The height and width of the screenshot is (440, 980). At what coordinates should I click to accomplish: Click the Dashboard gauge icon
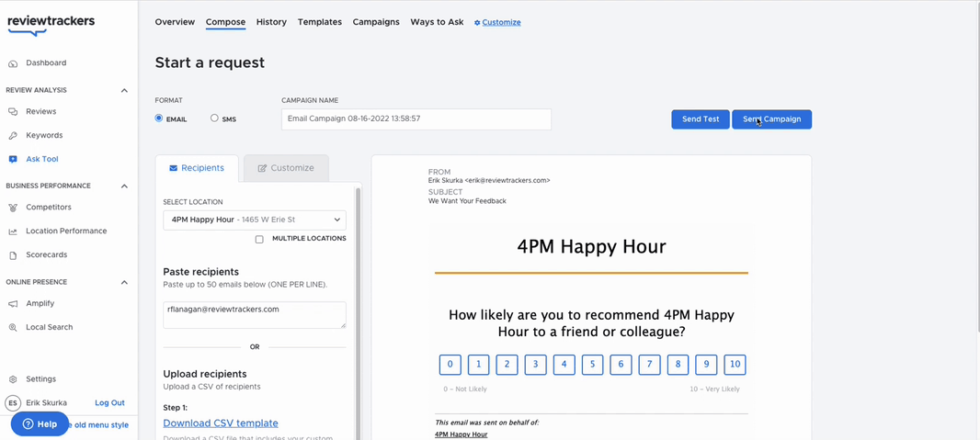pos(13,63)
